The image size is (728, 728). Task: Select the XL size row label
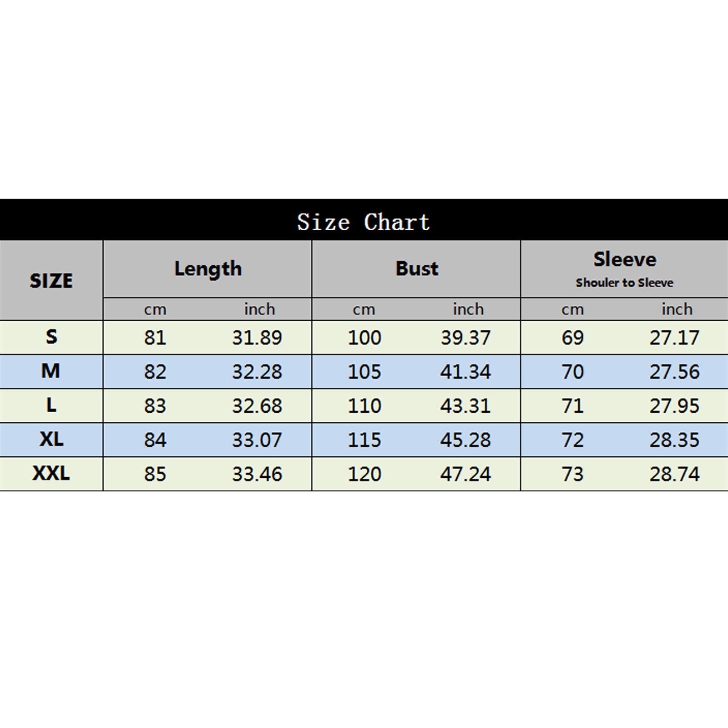pos(51,439)
